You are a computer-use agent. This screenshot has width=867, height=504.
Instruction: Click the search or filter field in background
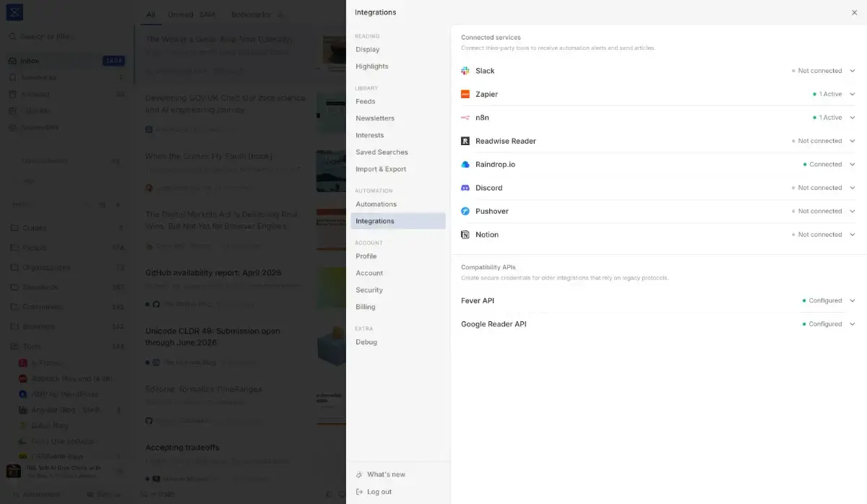66,36
